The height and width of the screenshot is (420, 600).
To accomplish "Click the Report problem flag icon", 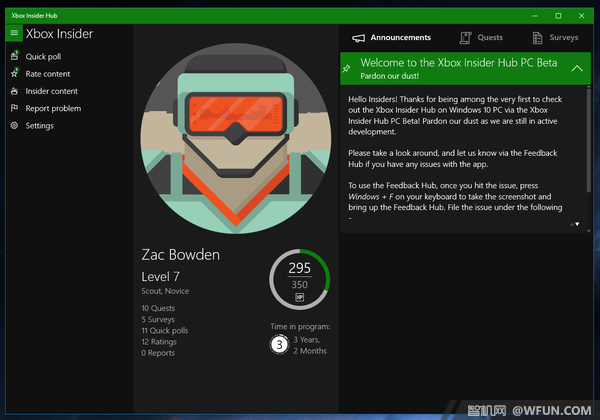I will click(15, 108).
